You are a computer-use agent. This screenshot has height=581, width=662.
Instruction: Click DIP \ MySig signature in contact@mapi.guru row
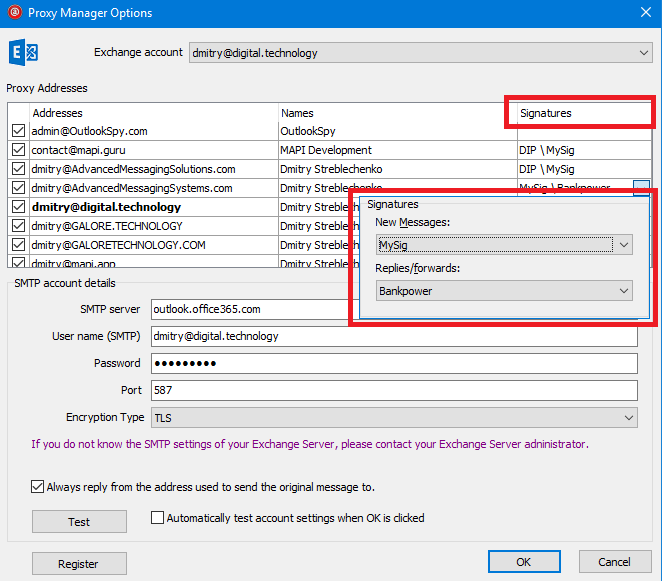pyautogui.click(x=547, y=150)
